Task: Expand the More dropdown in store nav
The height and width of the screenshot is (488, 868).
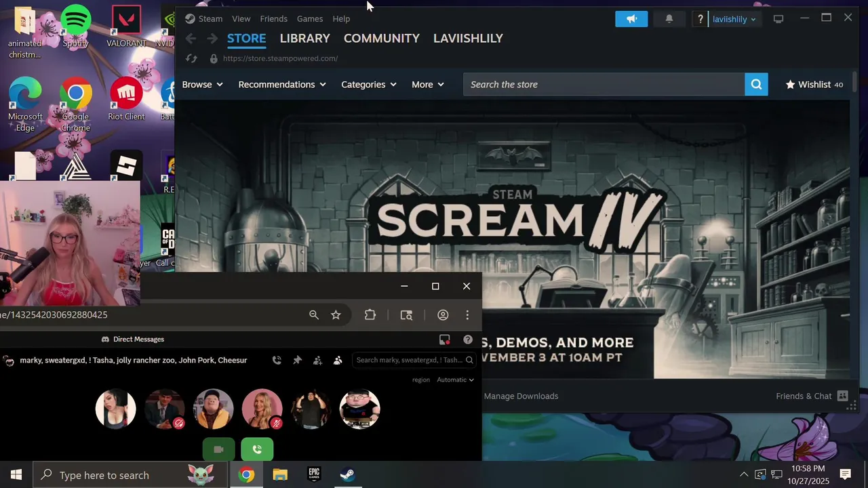Action: point(427,85)
